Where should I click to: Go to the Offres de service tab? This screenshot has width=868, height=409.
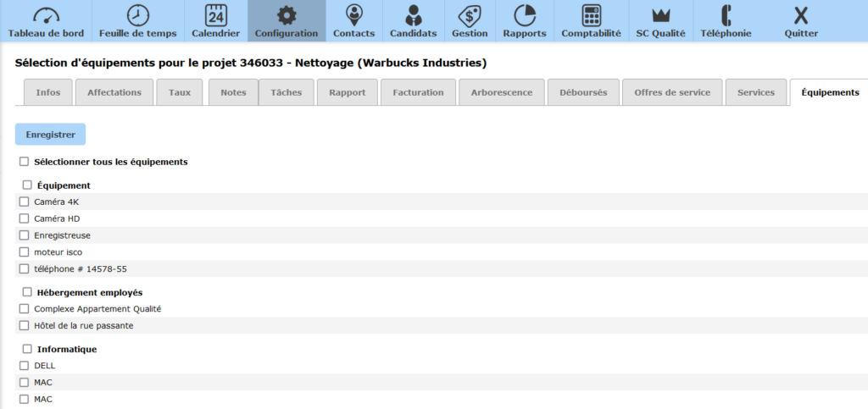tap(672, 92)
